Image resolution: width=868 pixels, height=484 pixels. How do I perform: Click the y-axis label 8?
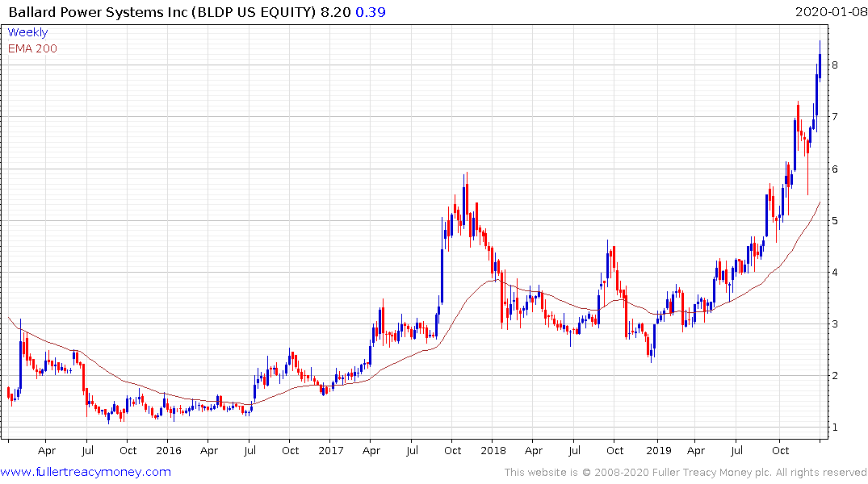tap(834, 65)
